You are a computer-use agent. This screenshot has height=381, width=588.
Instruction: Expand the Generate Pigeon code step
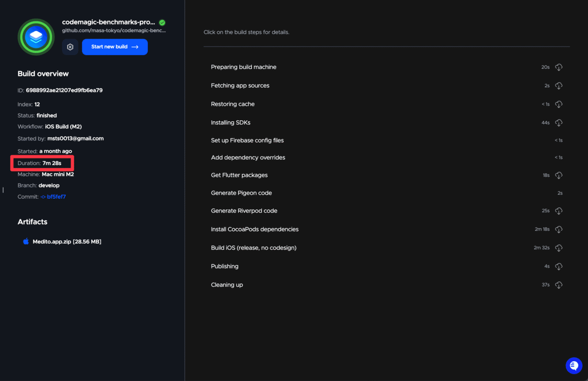pyautogui.click(x=241, y=193)
